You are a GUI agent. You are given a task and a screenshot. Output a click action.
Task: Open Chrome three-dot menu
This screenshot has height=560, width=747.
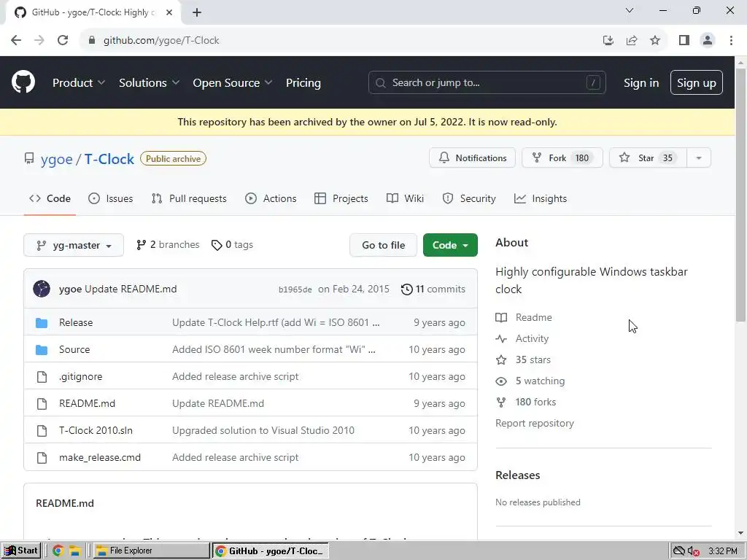(x=731, y=41)
